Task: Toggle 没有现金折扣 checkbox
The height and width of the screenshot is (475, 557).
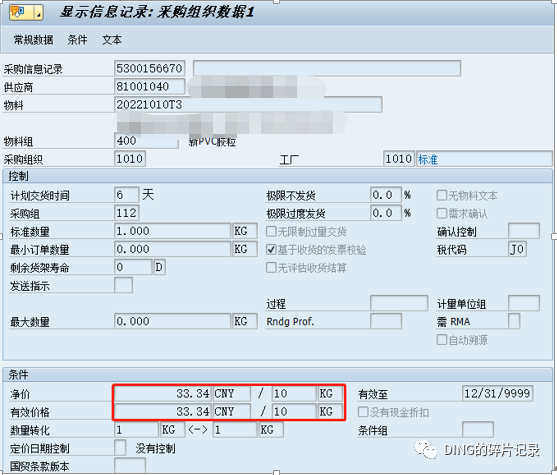Action: pyautogui.click(x=363, y=412)
